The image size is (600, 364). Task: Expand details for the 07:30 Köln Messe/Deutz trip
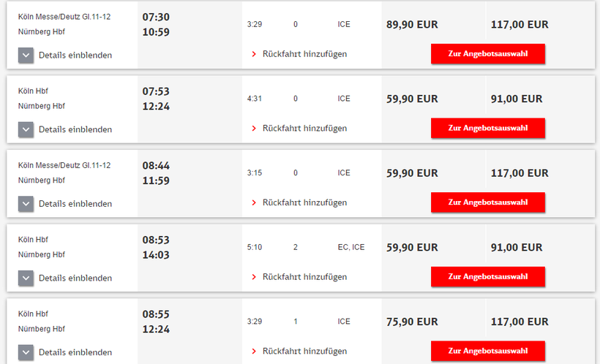tap(26, 55)
